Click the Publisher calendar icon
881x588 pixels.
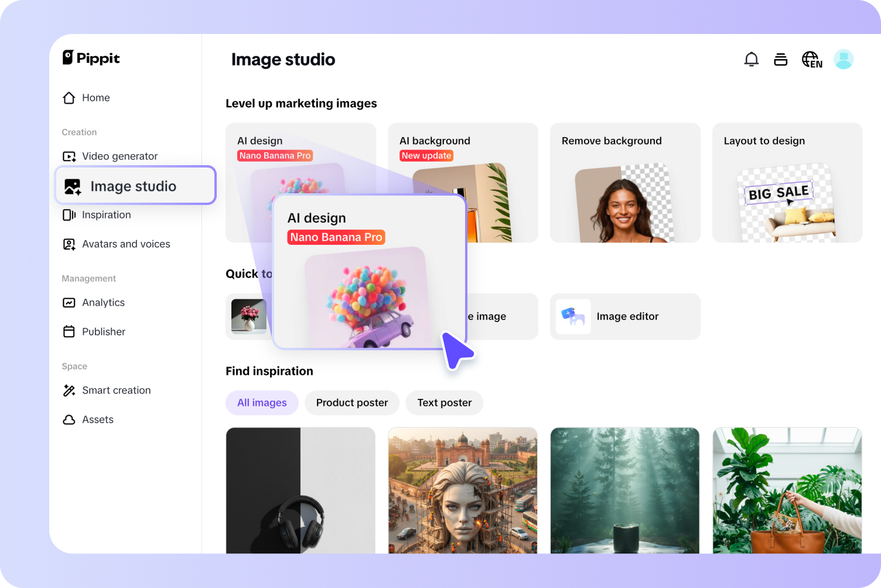click(69, 331)
